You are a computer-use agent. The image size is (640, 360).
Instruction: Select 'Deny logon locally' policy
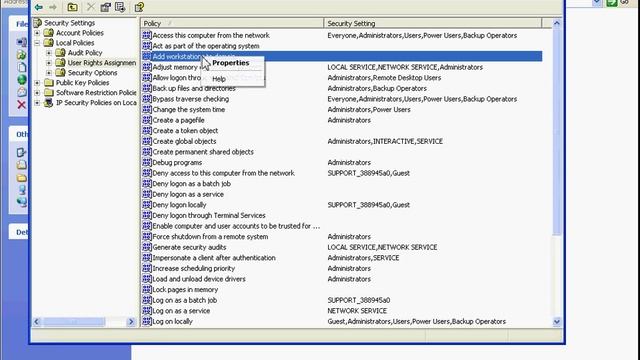(179, 205)
